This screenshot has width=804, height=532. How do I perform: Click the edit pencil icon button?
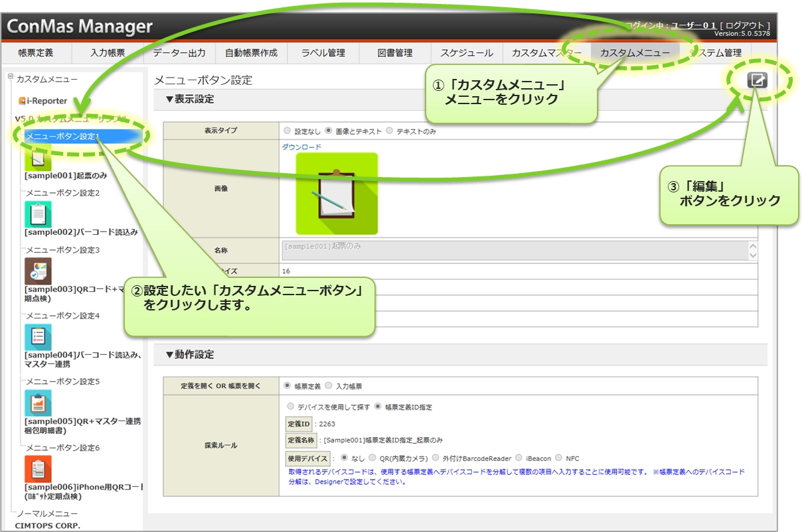[x=758, y=80]
